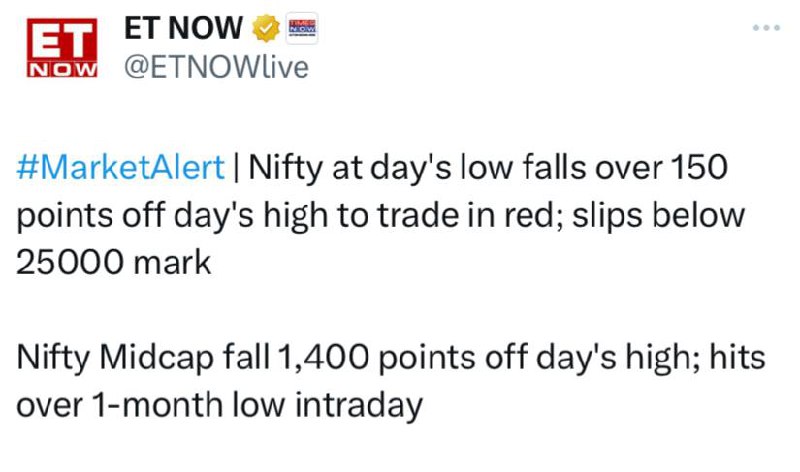Open the ET NOW display name profile
The height and width of the screenshot is (472, 800).
tap(184, 28)
